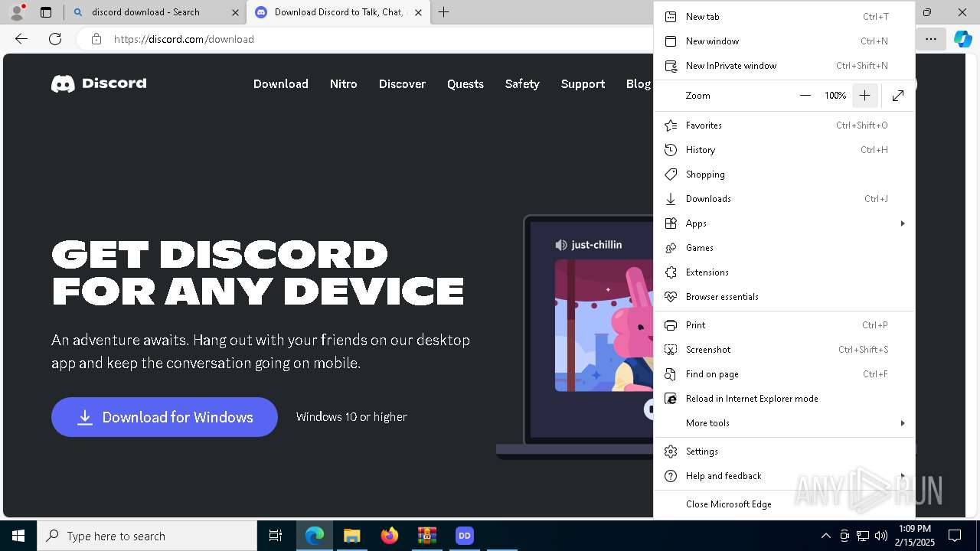Open Extensions menu entry
This screenshot has height=551, width=980.
pos(784,272)
